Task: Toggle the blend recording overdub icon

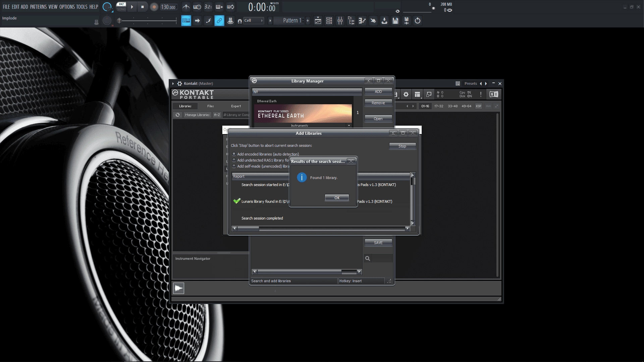Action: click(x=219, y=7)
